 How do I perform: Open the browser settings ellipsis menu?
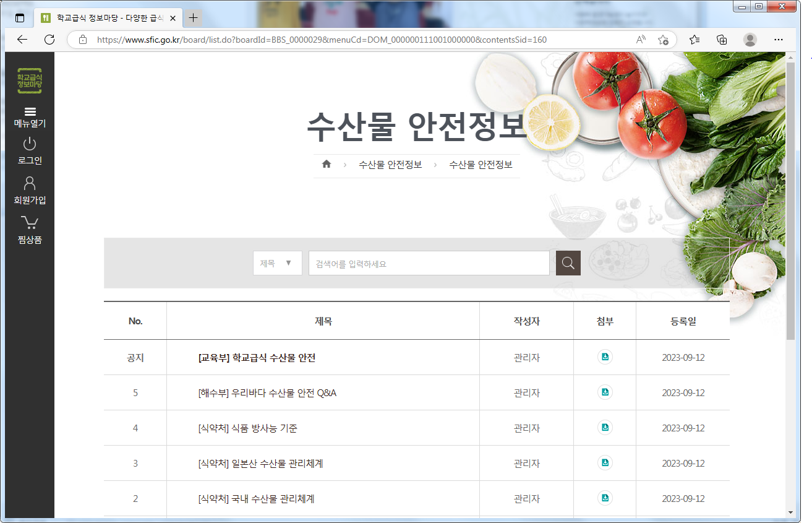(778, 39)
